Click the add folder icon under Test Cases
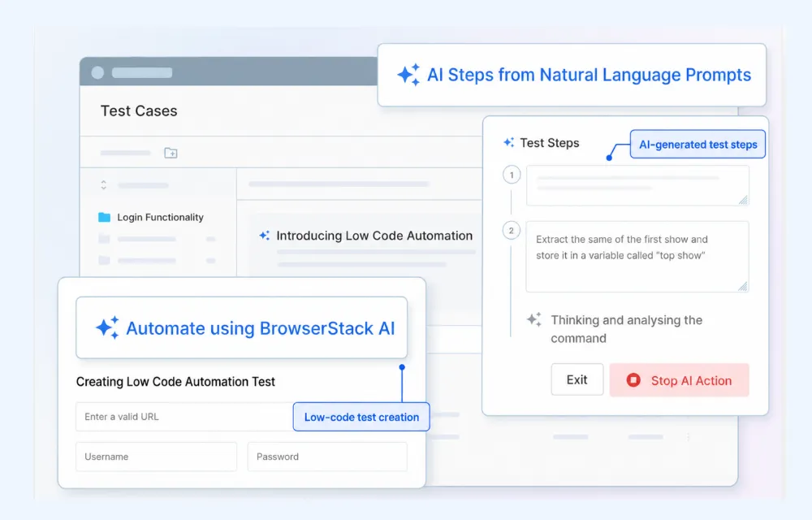Image resolution: width=812 pixels, height=520 pixels. (x=171, y=153)
